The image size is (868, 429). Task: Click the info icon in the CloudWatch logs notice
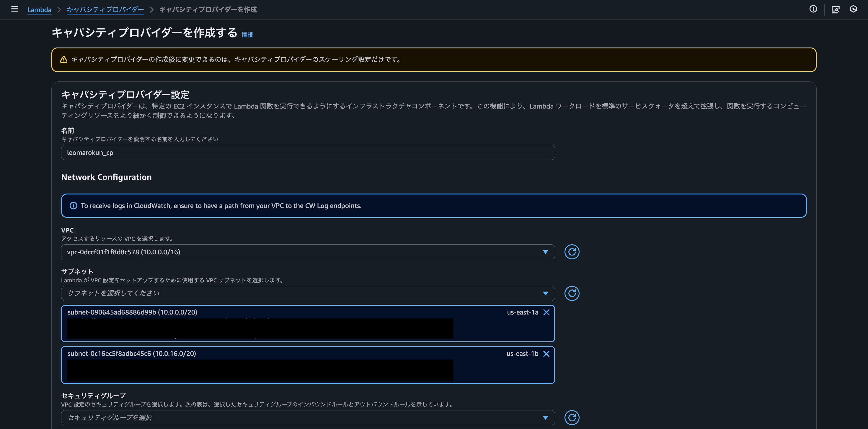74,205
